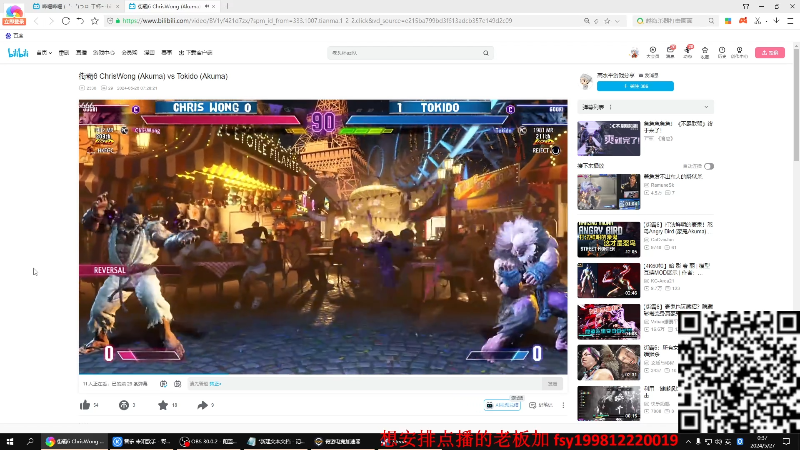Open browser downloads arrow icon

[x=776, y=21]
